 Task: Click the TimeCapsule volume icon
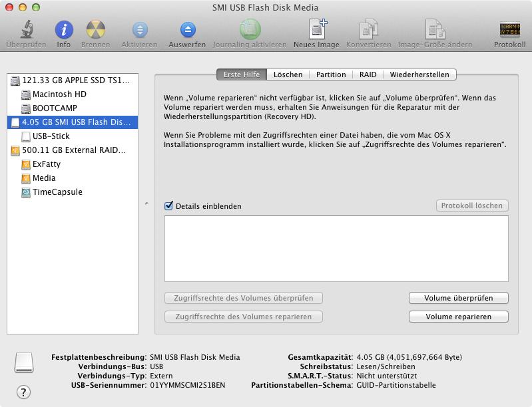(x=26, y=192)
